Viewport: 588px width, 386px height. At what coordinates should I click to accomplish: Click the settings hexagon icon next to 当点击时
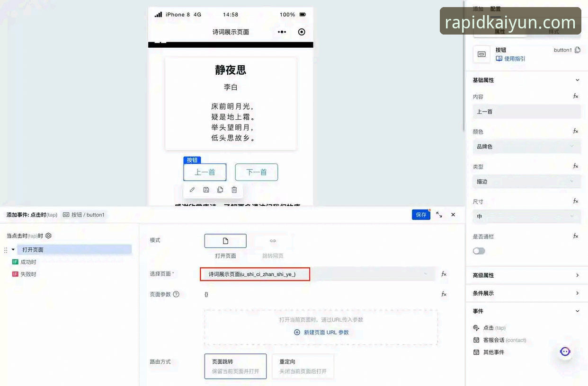click(48, 236)
